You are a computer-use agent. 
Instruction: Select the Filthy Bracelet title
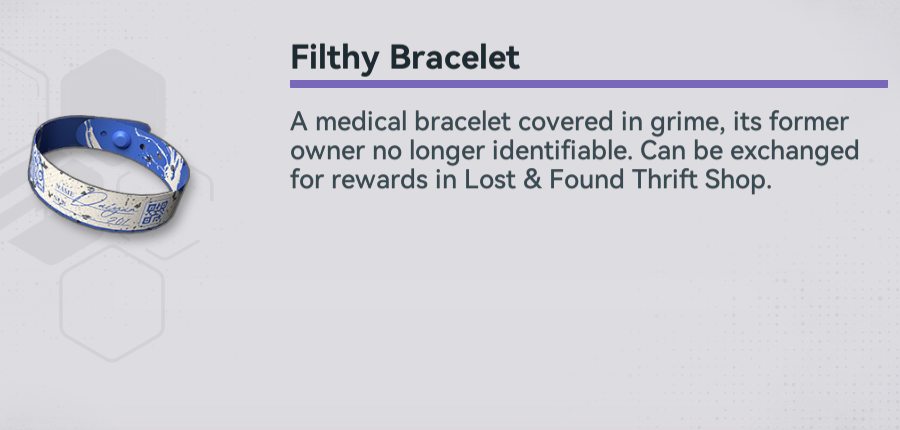pyautogui.click(x=405, y=57)
